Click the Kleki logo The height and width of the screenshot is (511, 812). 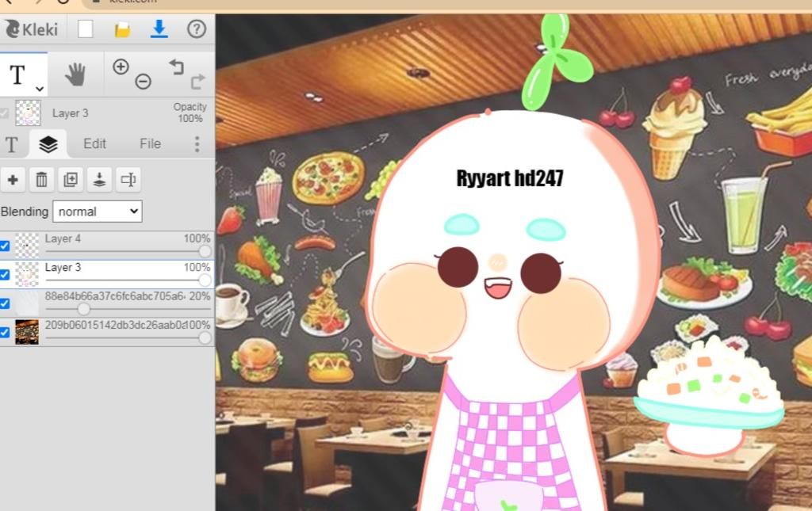point(32,29)
